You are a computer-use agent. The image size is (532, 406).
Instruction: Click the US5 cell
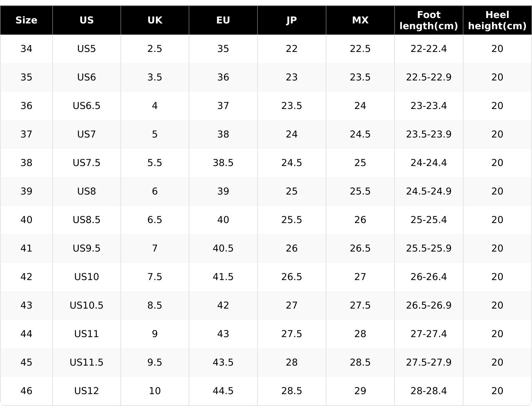[87, 49]
